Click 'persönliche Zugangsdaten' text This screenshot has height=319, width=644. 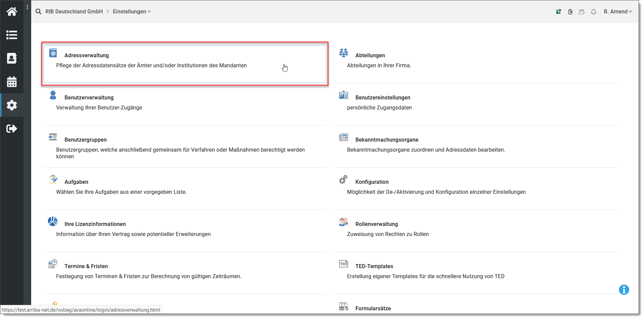[x=379, y=107]
